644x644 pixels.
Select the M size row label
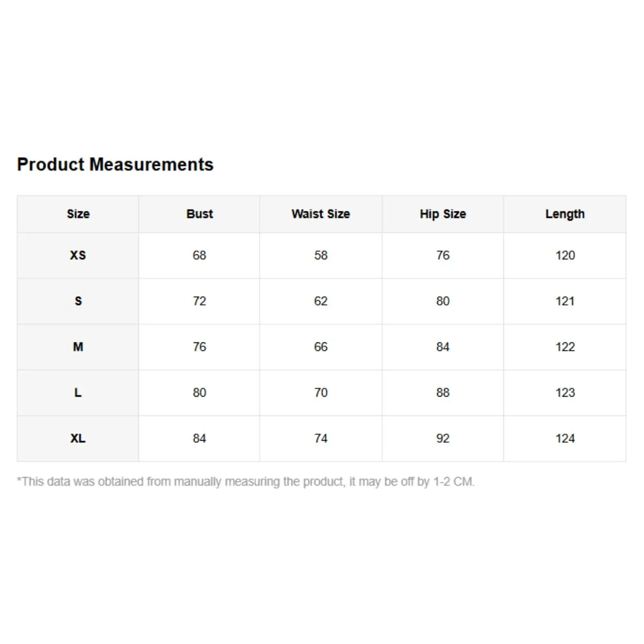(x=78, y=347)
